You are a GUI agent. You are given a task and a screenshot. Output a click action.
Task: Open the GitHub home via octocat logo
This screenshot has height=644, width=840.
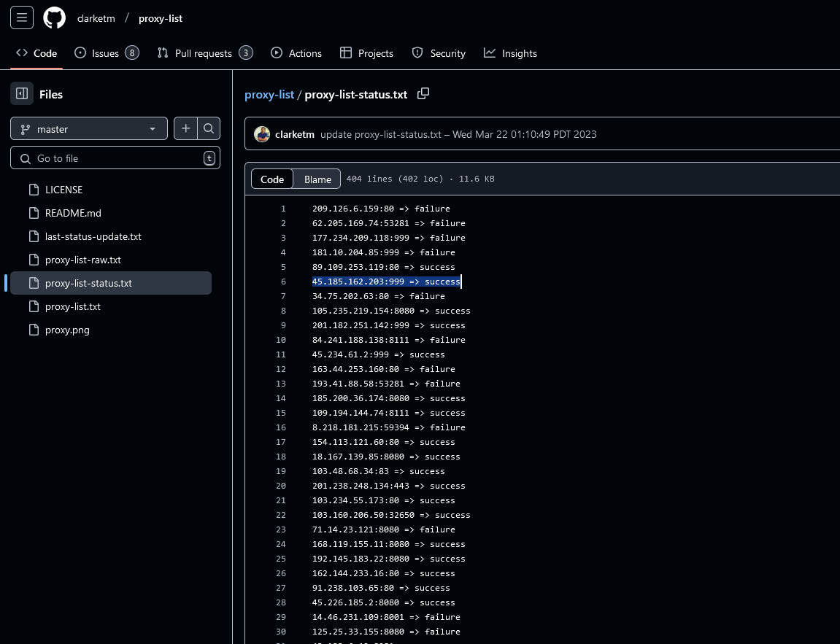point(54,18)
